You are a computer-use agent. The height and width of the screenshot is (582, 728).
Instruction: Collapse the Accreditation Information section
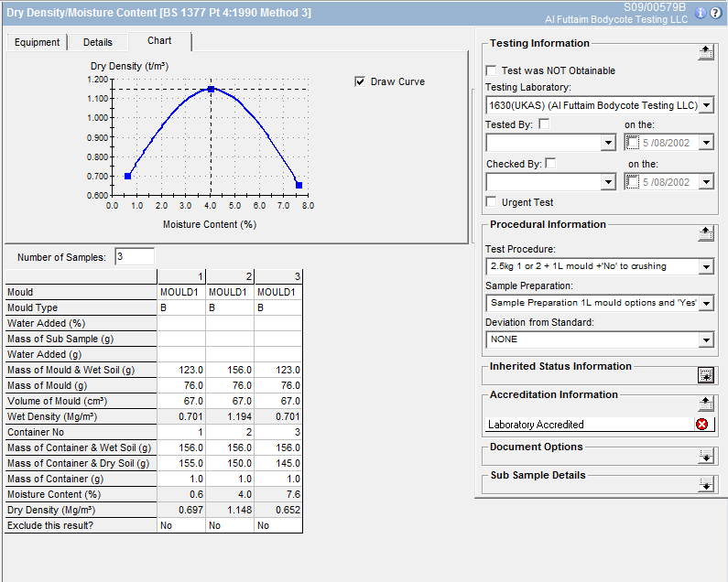tap(705, 404)
